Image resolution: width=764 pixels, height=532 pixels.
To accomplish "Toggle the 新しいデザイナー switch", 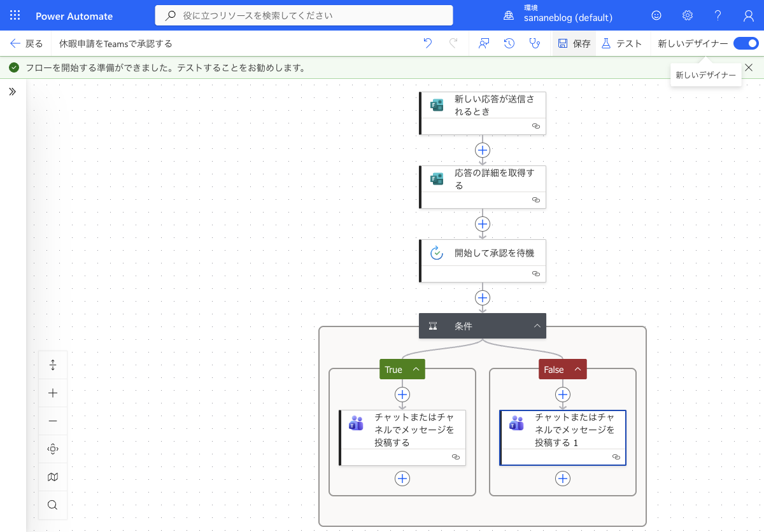I will (x=746, y=43).
